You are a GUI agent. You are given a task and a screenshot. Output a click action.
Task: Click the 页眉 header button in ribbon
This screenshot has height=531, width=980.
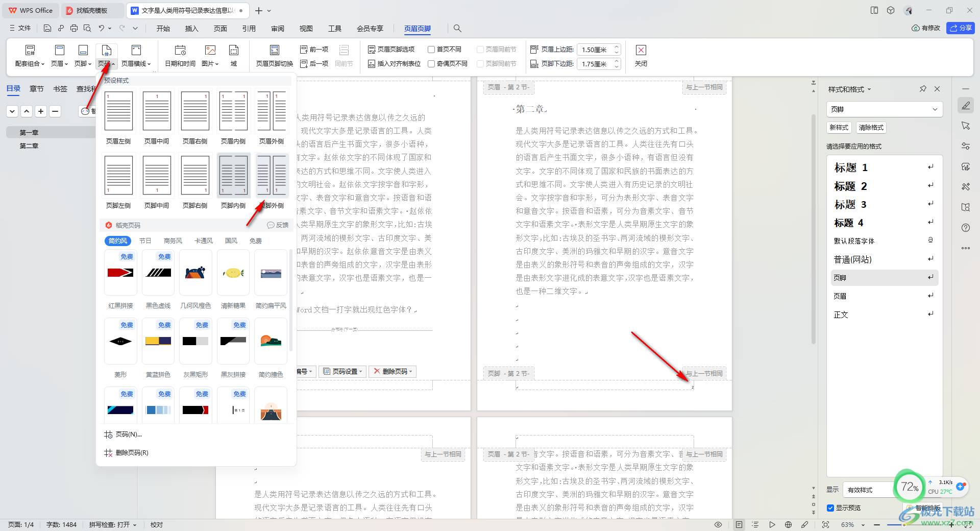[59, 56]
